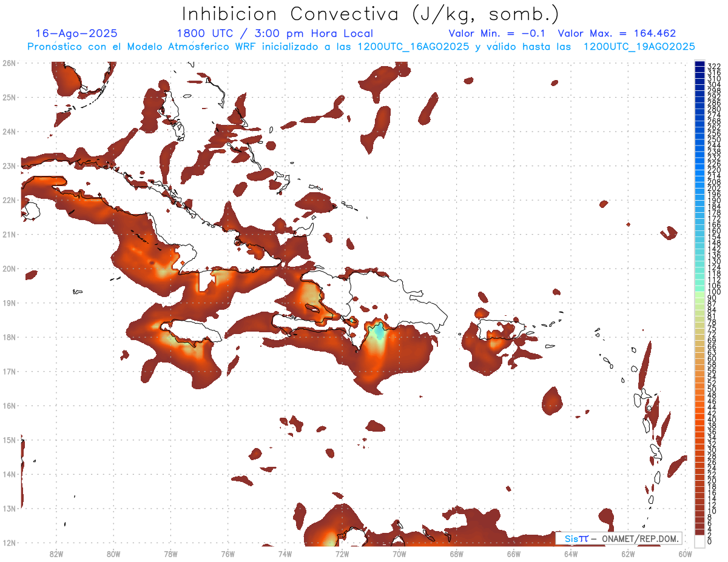Click the 0 value on the color scale

coord(710,541)
